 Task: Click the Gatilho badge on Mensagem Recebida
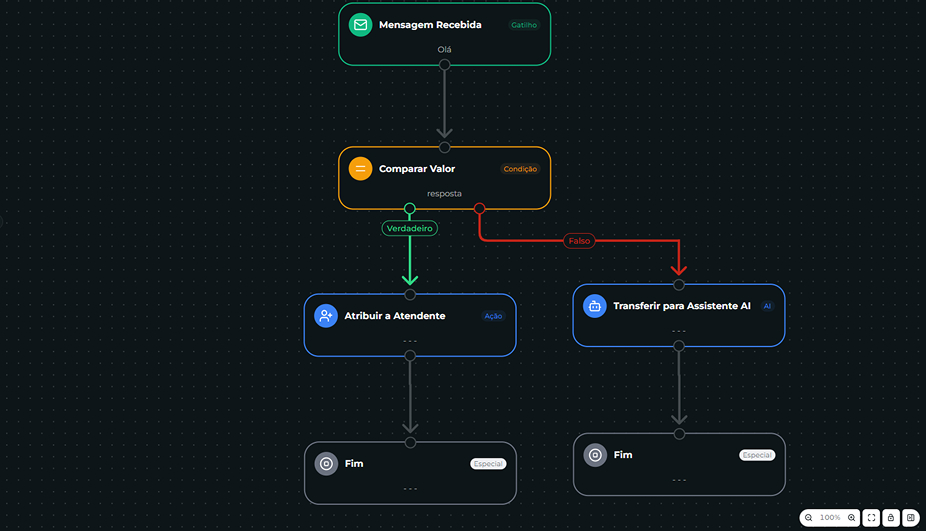pos(524,25)
